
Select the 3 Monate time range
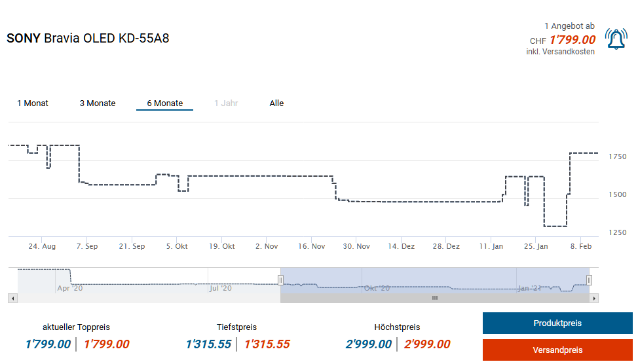(x=98, y=103)
